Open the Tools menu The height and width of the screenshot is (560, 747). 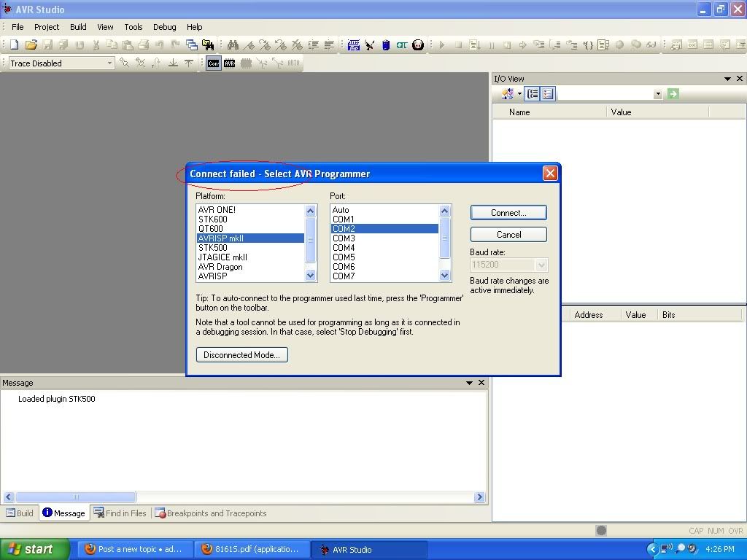133,27
